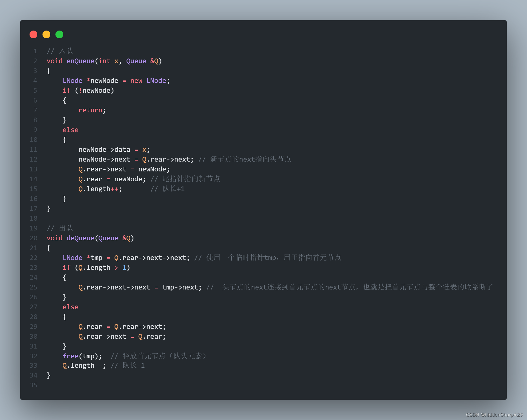Click comment '队长-1'
This screenshot has height=420, width=527.
tap(134, 365)
